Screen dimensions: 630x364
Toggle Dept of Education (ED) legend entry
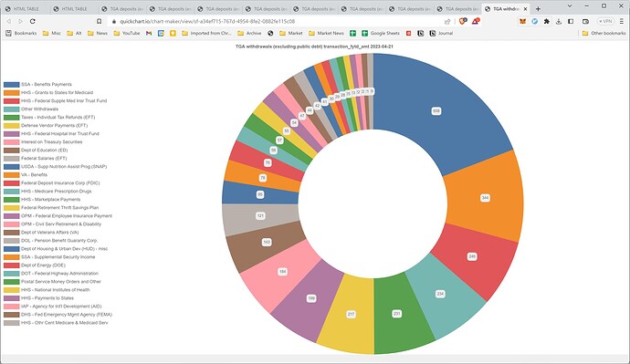tap(36, 151)
